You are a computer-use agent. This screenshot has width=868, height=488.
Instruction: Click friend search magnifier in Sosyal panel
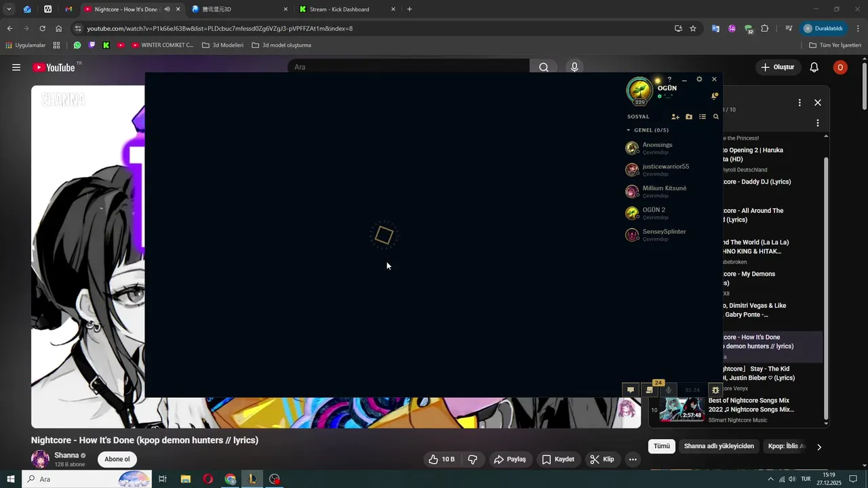[x=715, y=117]
